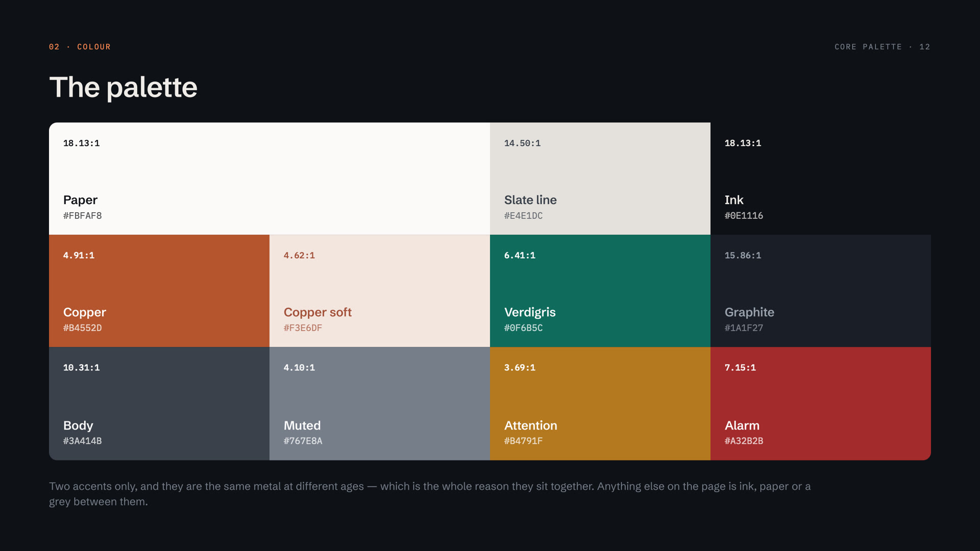Click the hex code #B4552D
980x551 pixels.
pyautogui.click(x=82, y=328)
